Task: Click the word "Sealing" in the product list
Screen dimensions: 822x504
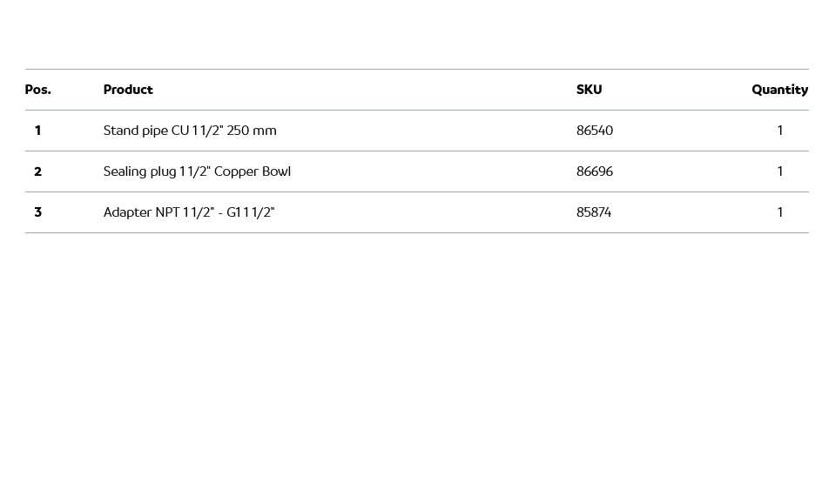Action: click(x=125, y=171)
